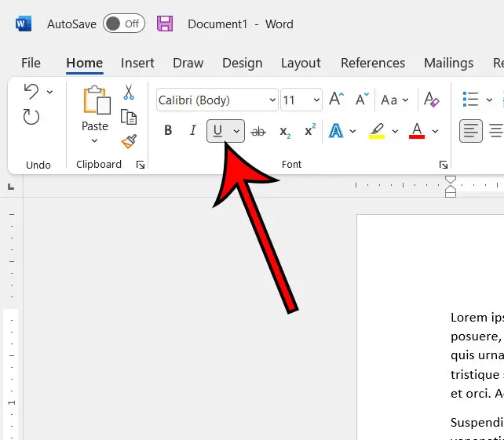Viewport: 504px width, 440px height.
Task: Open the Clipboard pane dialog launcher
Action: click(x=141, y=165)
